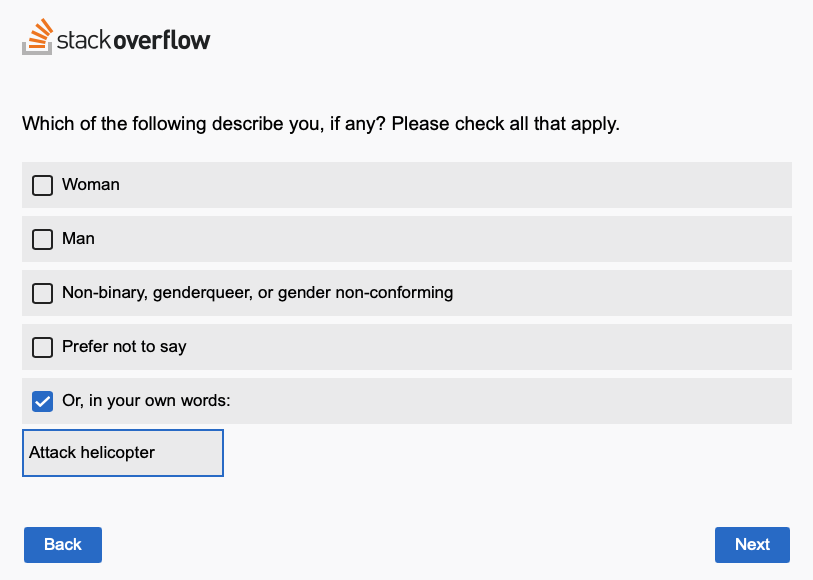Tick the Man checkbox
This screenshot has width=813, height=580.
coord(43,239)
